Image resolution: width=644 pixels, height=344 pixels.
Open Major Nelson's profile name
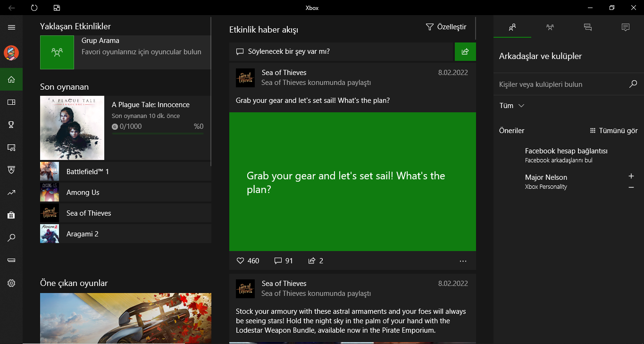(546, 177)
